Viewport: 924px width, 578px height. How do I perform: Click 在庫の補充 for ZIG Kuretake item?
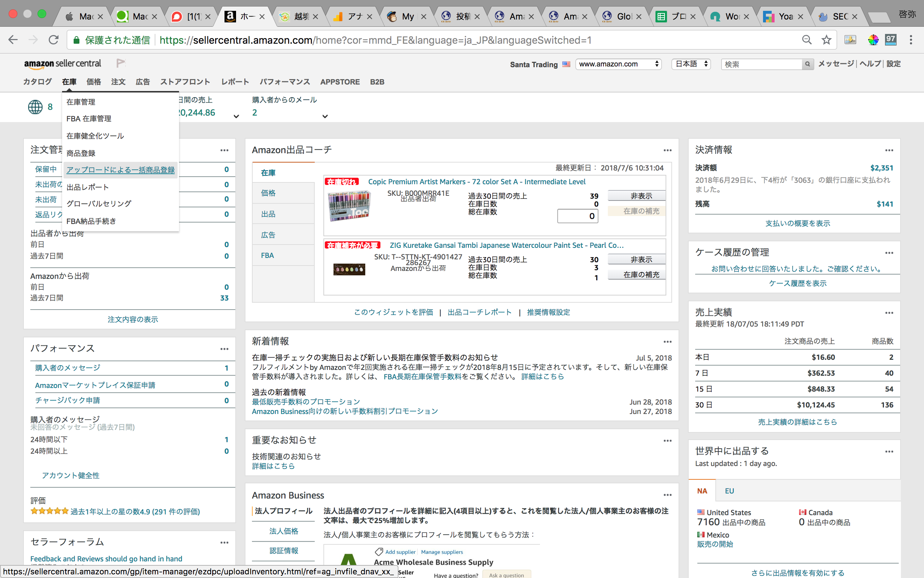pyautogui.click(x=636, y=275)
